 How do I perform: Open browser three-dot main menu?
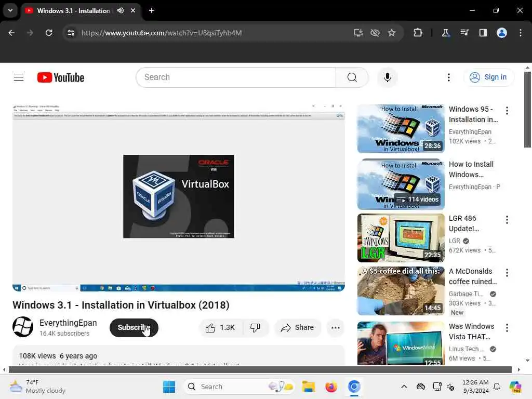point(521,33)
